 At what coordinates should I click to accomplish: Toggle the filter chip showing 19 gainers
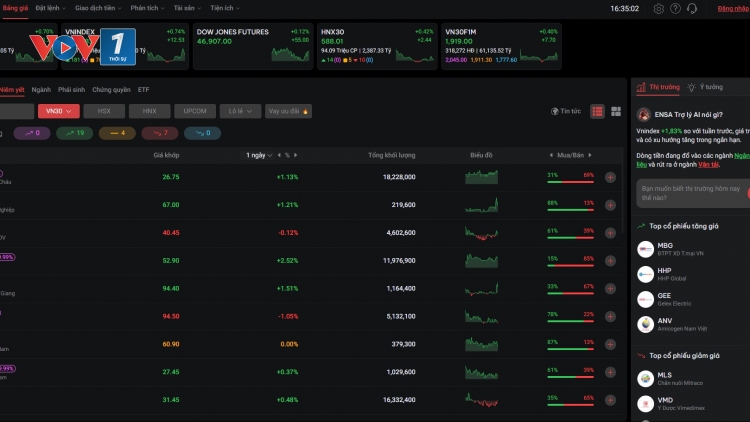click(x=73, y=132)
